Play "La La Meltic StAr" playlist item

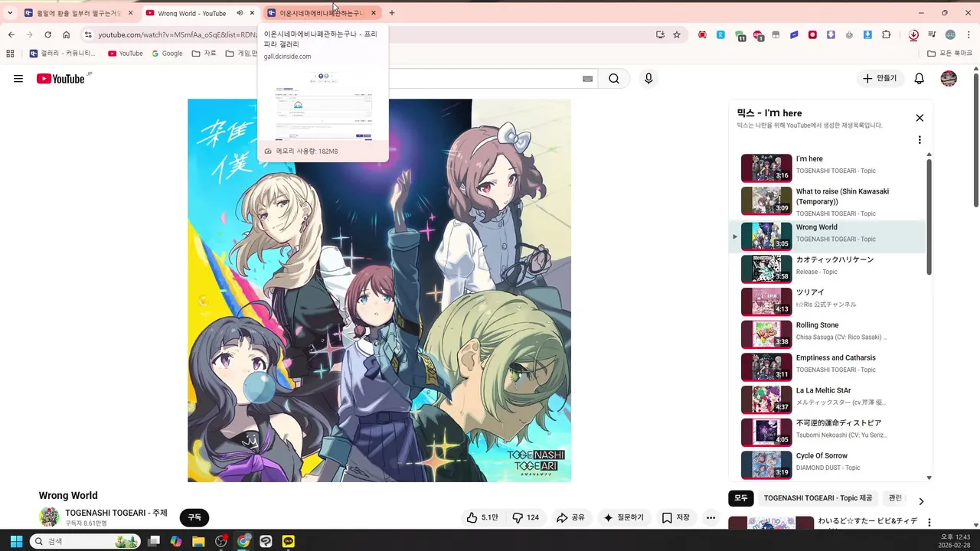(827, 399)
